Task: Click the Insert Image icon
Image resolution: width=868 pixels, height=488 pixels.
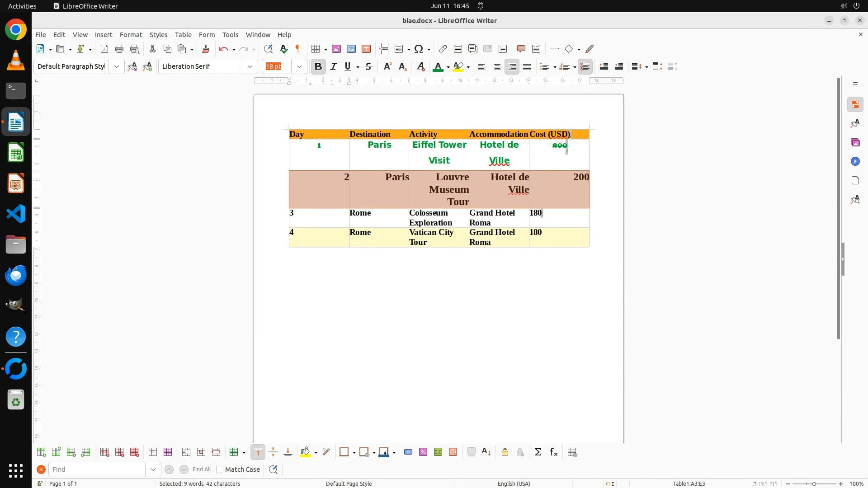Action: 336,49
